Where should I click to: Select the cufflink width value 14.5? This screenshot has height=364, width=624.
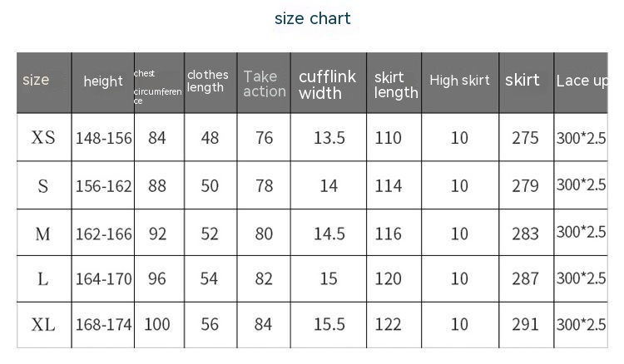pos(329,234)
